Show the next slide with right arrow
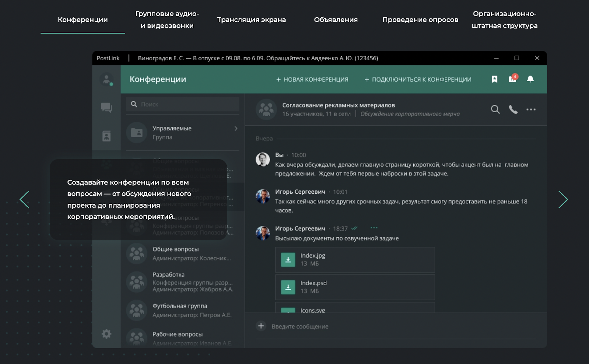The height and width of the screenshot is (364, 589). [x=563, y=200]
